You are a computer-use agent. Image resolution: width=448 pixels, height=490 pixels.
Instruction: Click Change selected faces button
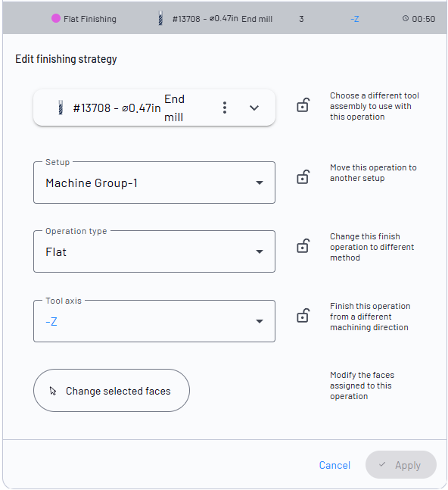pos(111,390)
